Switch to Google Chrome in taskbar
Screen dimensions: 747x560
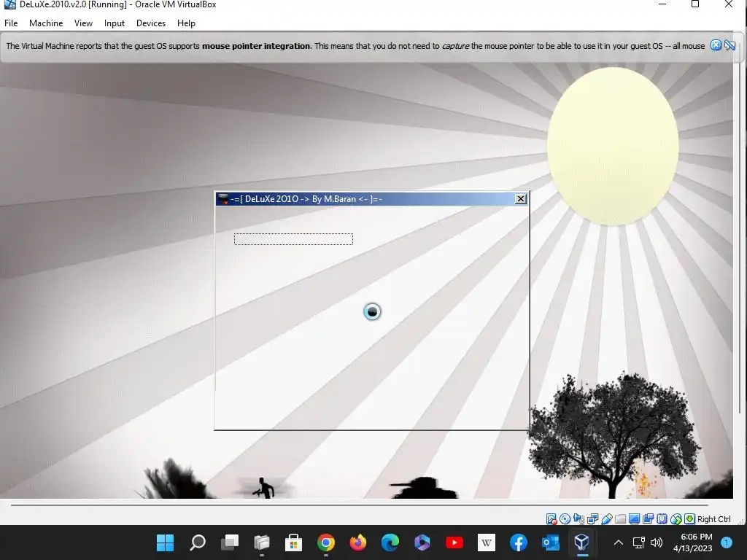(x=326, y=542)
